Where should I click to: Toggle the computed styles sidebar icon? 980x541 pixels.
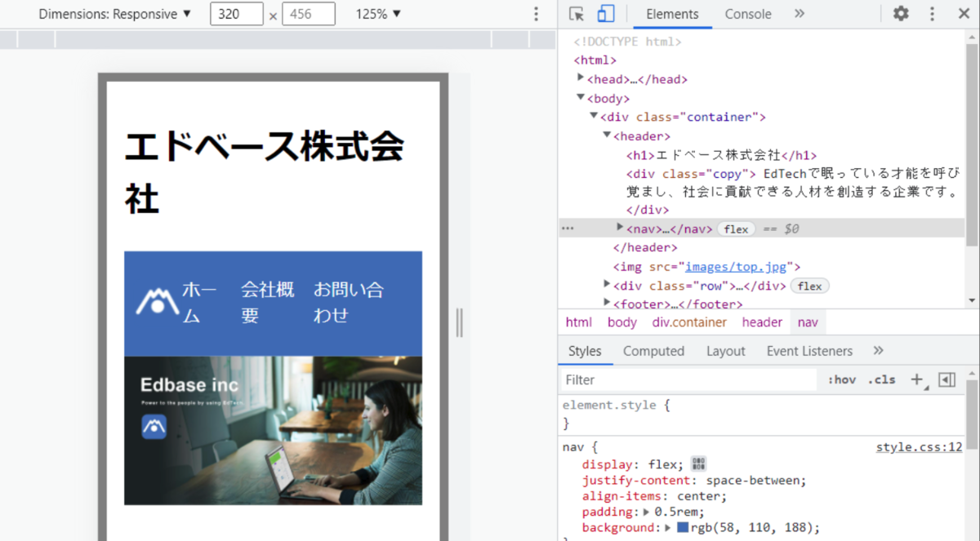(947, 379)
